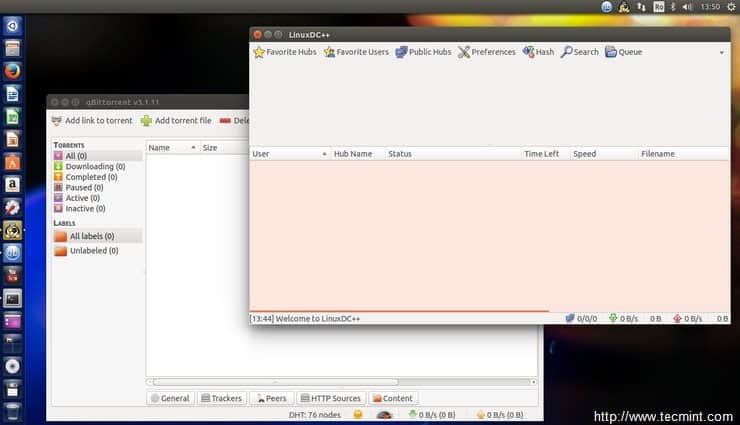Filter by Unlabeled torrents
The width and height of the screenshot is (740, 425).
click(x=93, y=251)
